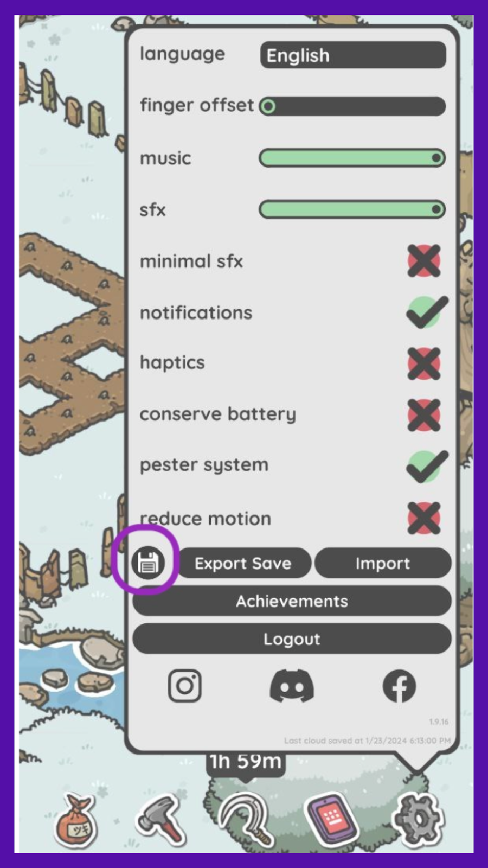
Task: Open the English language dropdown
Action: tap(353, 55)
